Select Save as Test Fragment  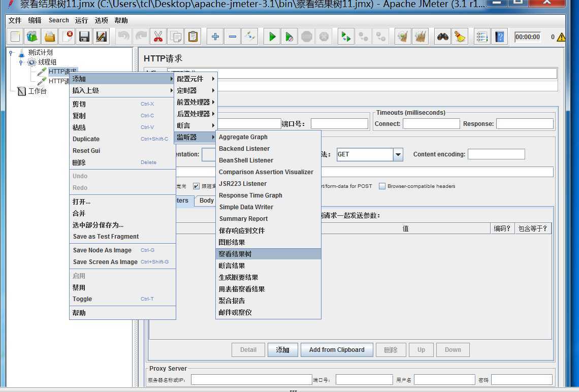(122, 237)
